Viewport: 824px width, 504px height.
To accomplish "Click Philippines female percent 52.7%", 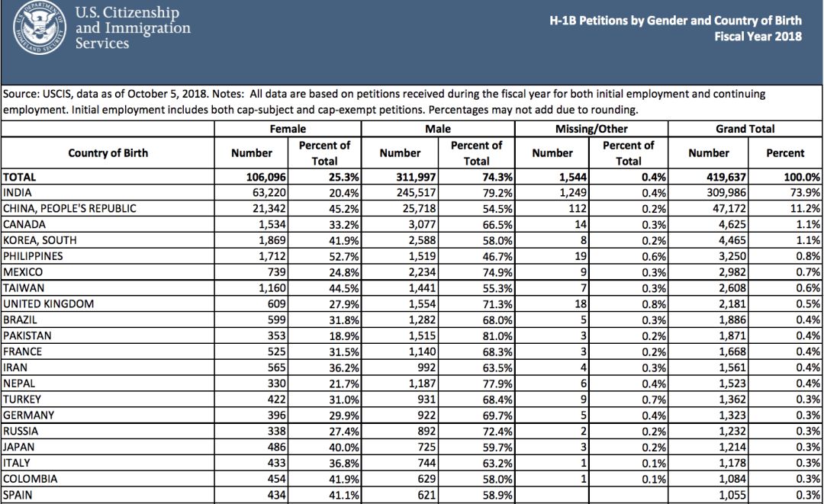I will 344,257.
